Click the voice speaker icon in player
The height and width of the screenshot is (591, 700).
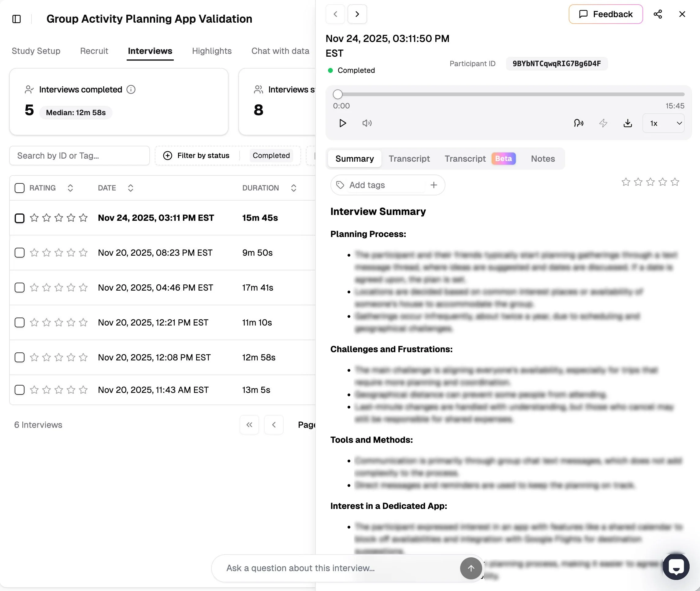pos(579,123)
